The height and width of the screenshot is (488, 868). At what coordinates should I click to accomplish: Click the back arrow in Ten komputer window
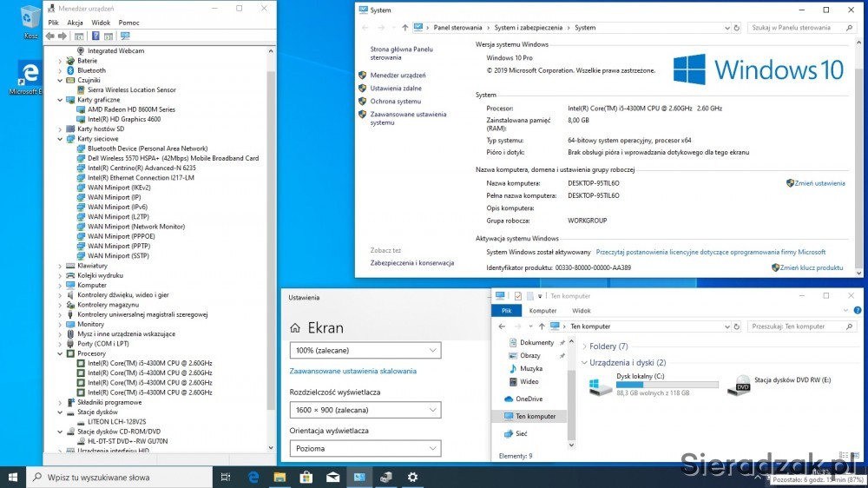502,326
